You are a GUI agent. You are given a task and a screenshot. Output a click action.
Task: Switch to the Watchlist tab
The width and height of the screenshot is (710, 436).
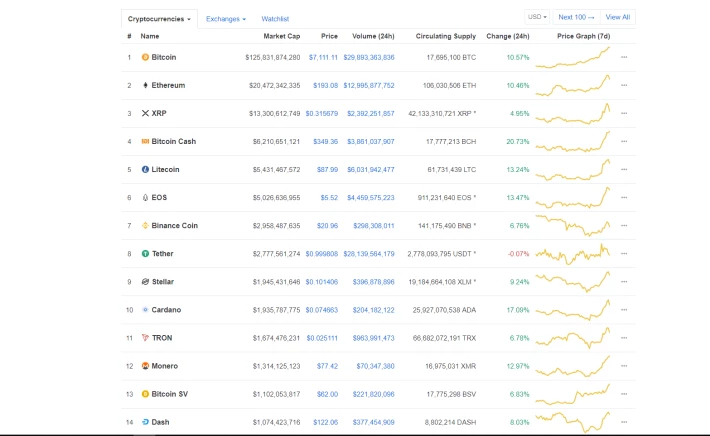point(275,19)
